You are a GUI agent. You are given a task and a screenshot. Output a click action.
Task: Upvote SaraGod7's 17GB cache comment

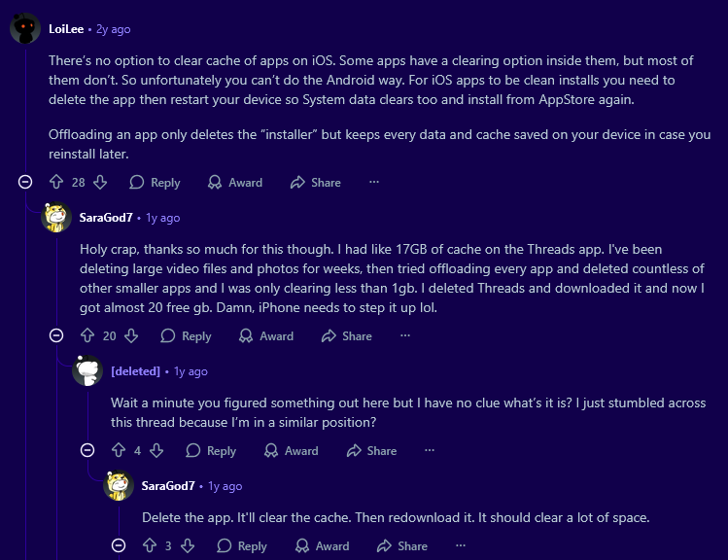coord(87,335)
